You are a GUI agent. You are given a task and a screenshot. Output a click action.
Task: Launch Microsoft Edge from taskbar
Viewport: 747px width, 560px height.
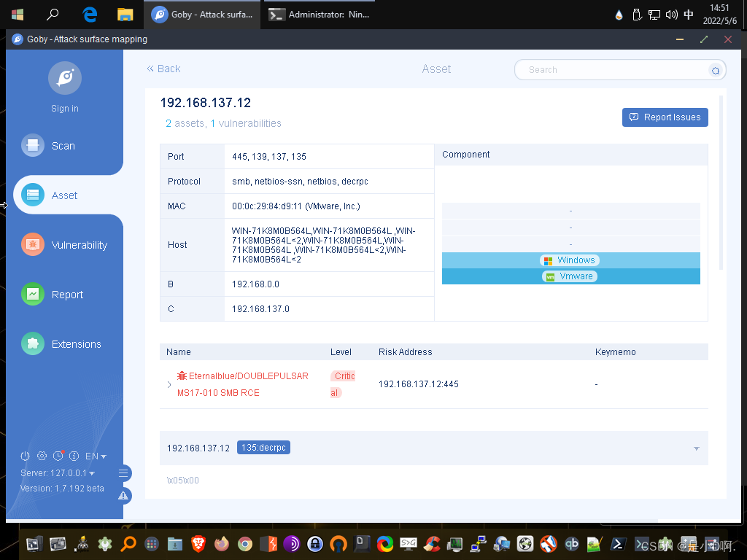90,15
